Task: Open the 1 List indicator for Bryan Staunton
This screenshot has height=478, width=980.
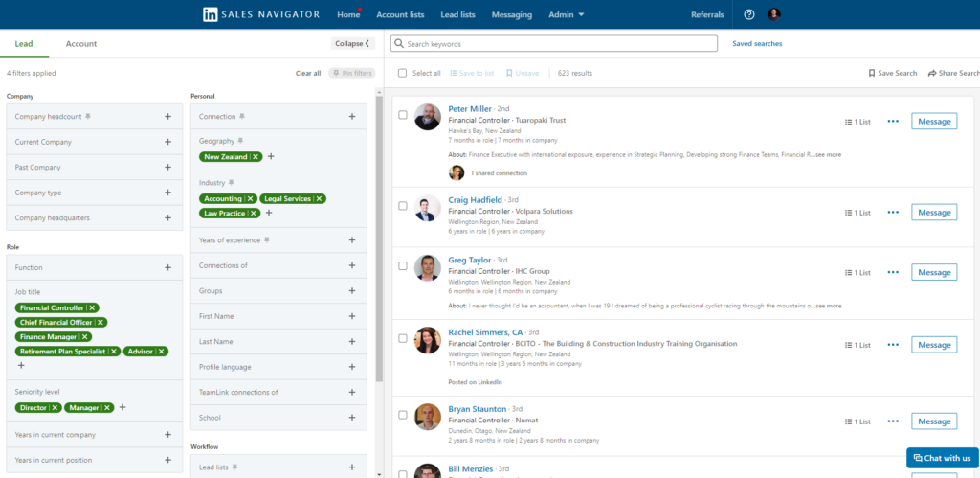Action: [x=857, y=421]
